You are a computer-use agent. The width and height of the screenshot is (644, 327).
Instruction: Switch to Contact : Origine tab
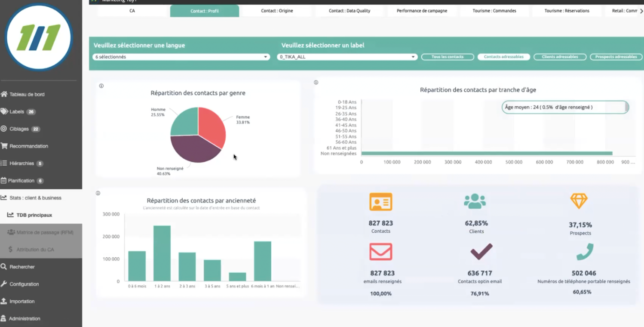(277, 11)
